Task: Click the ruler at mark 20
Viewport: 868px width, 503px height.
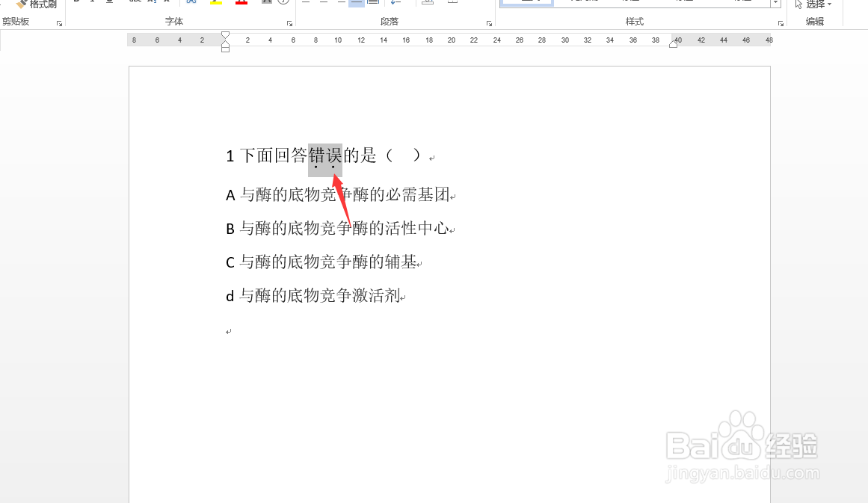Action: pyautogui.click(x=451, y=40)
